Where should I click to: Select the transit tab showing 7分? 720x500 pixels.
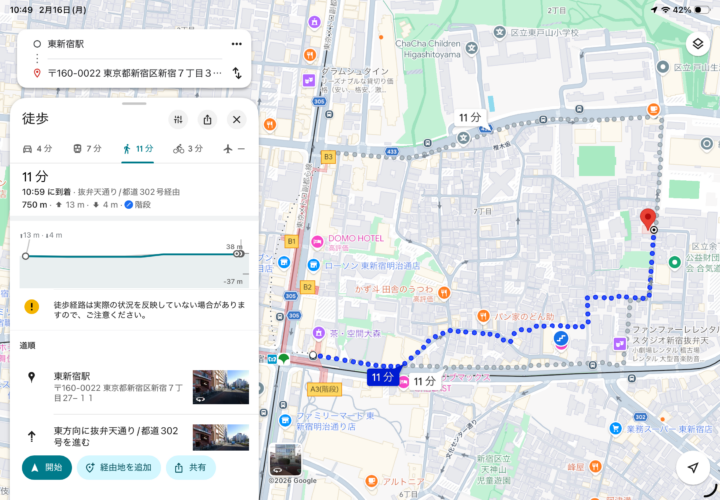[x=87, y=149]
